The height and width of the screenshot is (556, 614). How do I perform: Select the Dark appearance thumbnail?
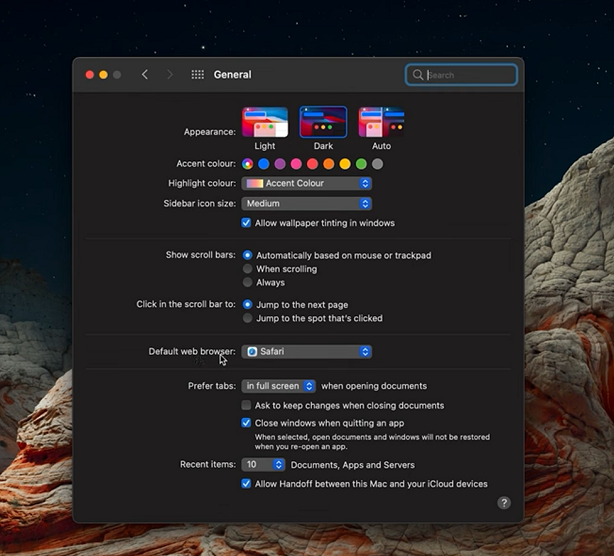(323, 122)
